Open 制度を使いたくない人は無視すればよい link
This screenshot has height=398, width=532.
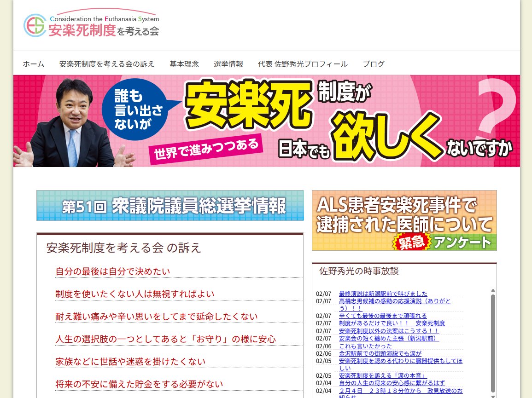[x=134, y=294]
